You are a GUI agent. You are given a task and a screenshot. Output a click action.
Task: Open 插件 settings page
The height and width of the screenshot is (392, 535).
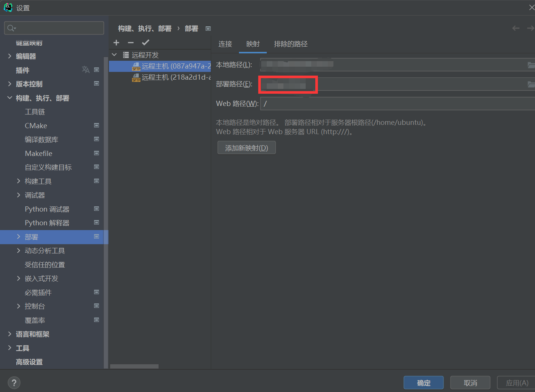23,70
